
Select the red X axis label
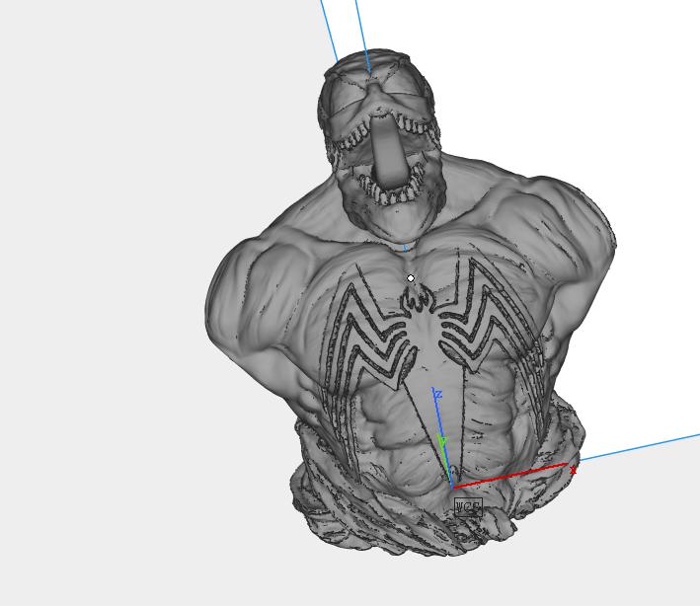(573, 471)
